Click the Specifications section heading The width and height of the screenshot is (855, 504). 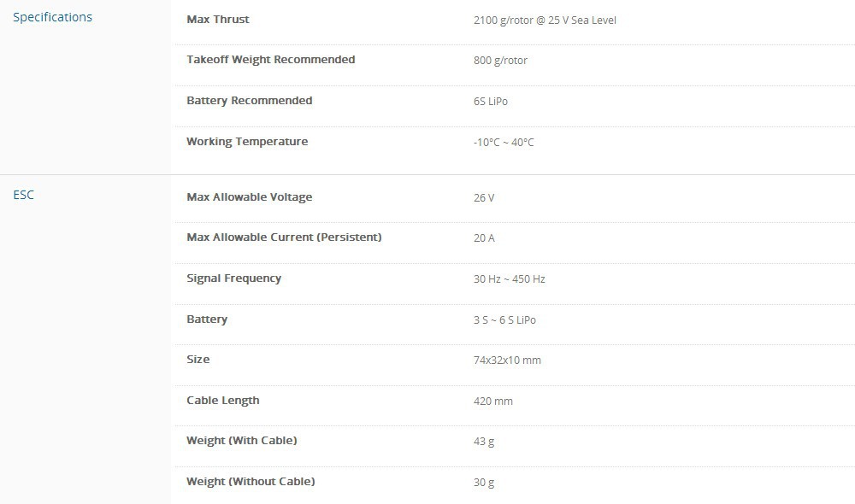click(52, 17)
